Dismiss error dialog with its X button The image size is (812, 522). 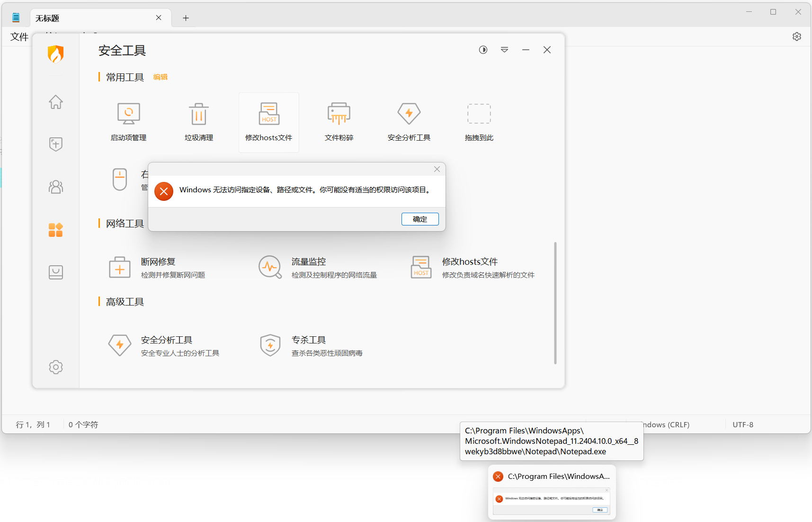coord(437,169)
